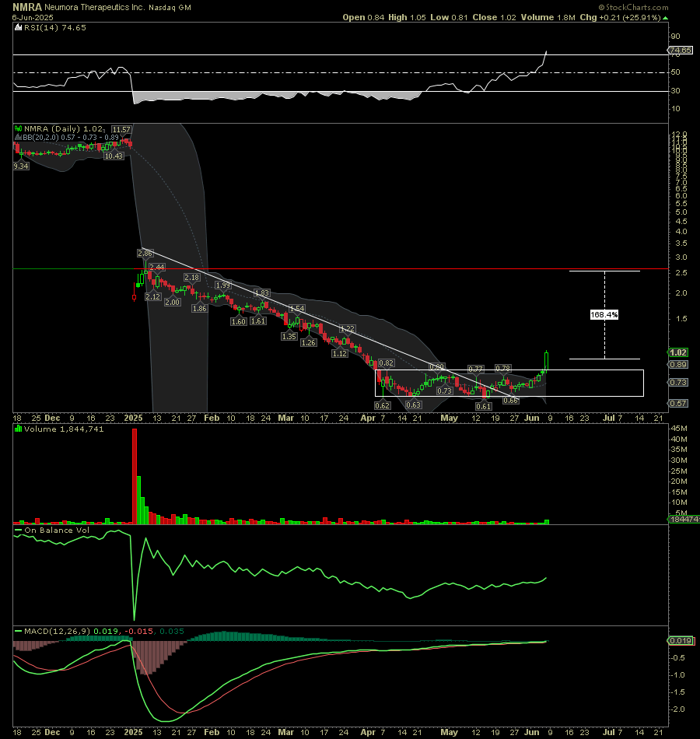Click the tallest red volume spike bar
700x739 pixels.
[135, 476]
